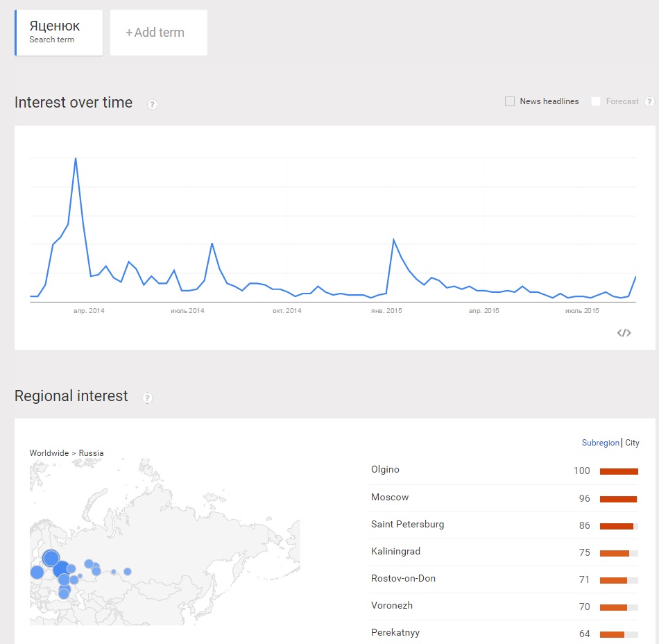Enable the News headlines checkbox

pos(510,101)
